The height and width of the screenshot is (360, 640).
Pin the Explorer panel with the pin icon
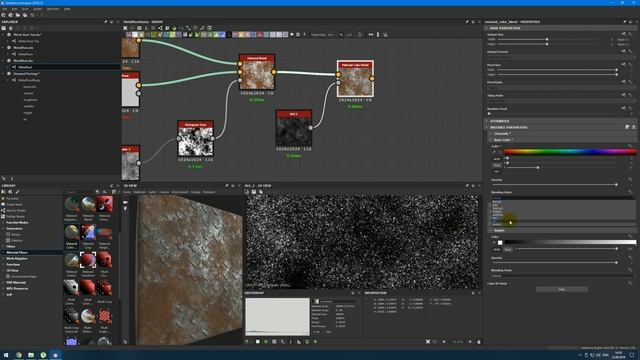tap(106, 22)
